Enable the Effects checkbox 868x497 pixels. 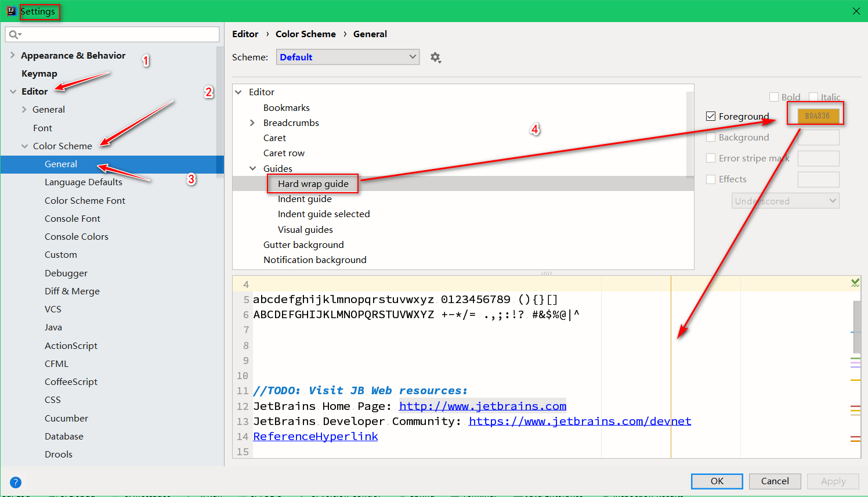pyautogui.click(x=711, y=179)
